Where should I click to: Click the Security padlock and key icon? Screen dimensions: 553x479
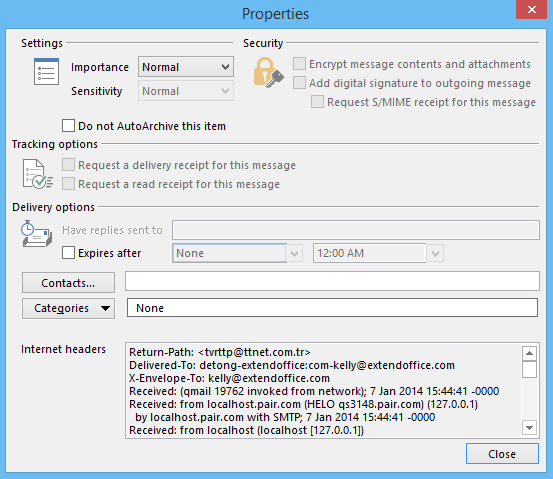pyautogui.click(x=268, y=73)
